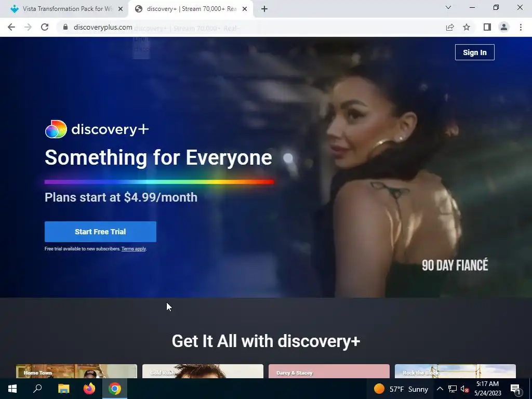
Task: Bookmark this page with the star icon
Action: point(467,27)
